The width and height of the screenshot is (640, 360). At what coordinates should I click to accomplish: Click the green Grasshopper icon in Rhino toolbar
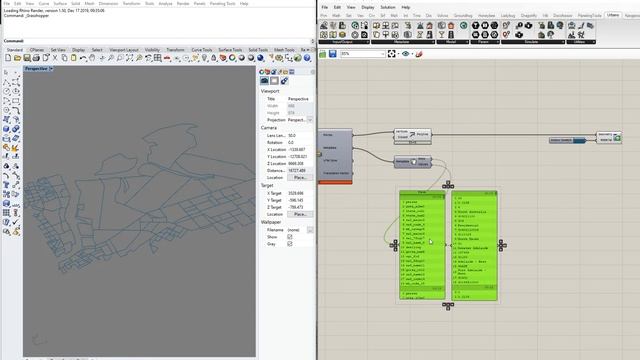pos(298,58)
